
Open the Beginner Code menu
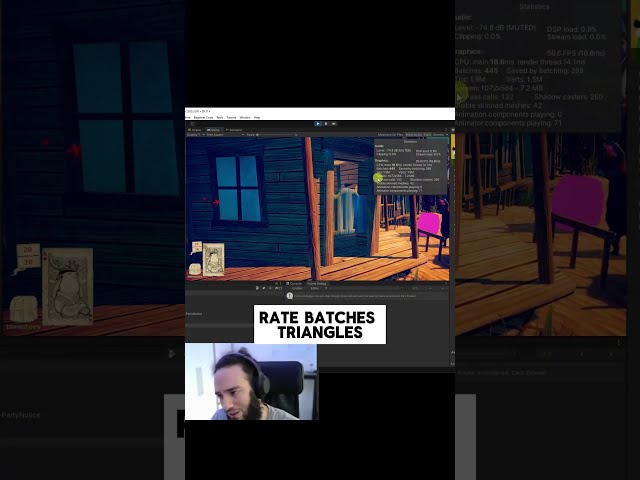(x=203, y=118)
